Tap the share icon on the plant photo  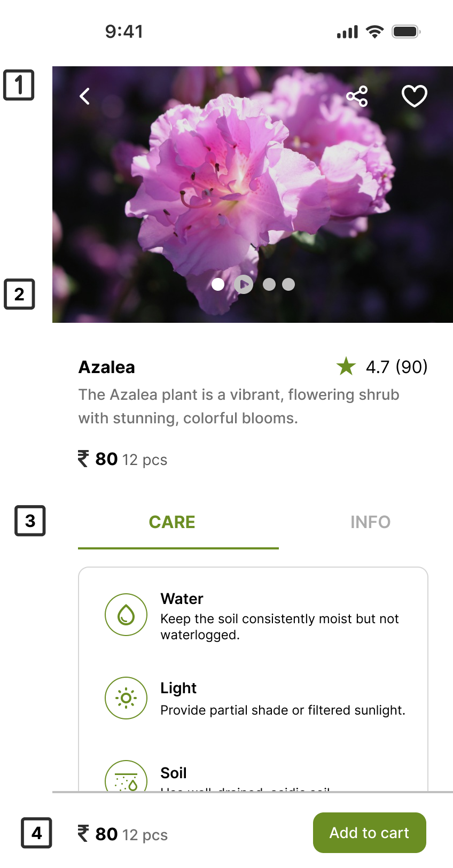point(356,96)
